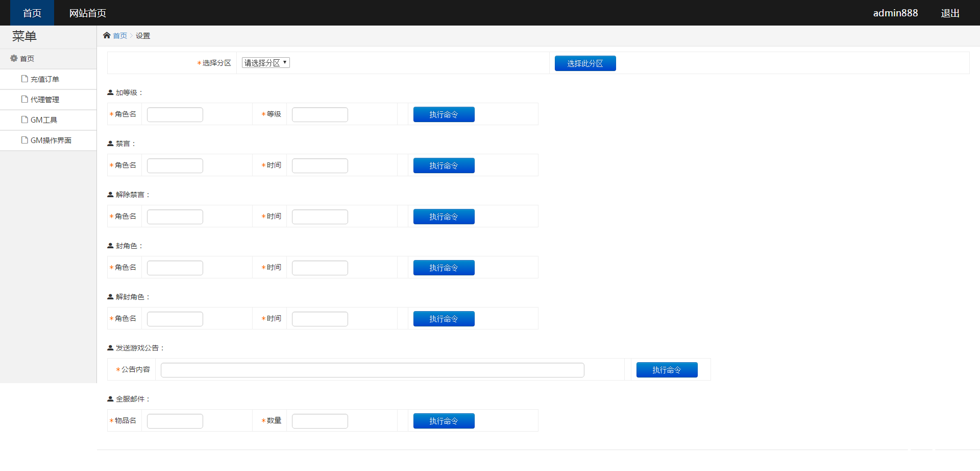
Task: Run the 执行命令 button for 发送游戏公告
Action: (667, 370)
